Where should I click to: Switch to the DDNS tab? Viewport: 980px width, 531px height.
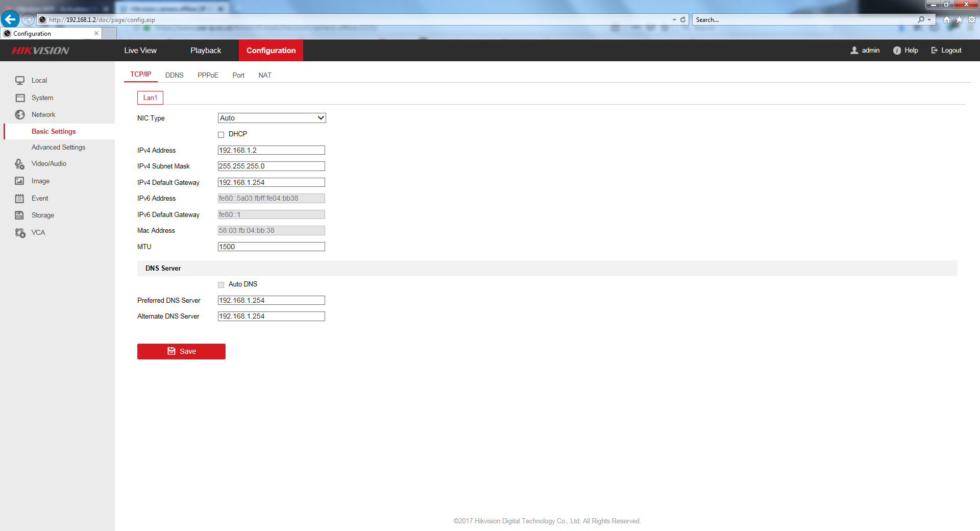(x=174, y=75)
